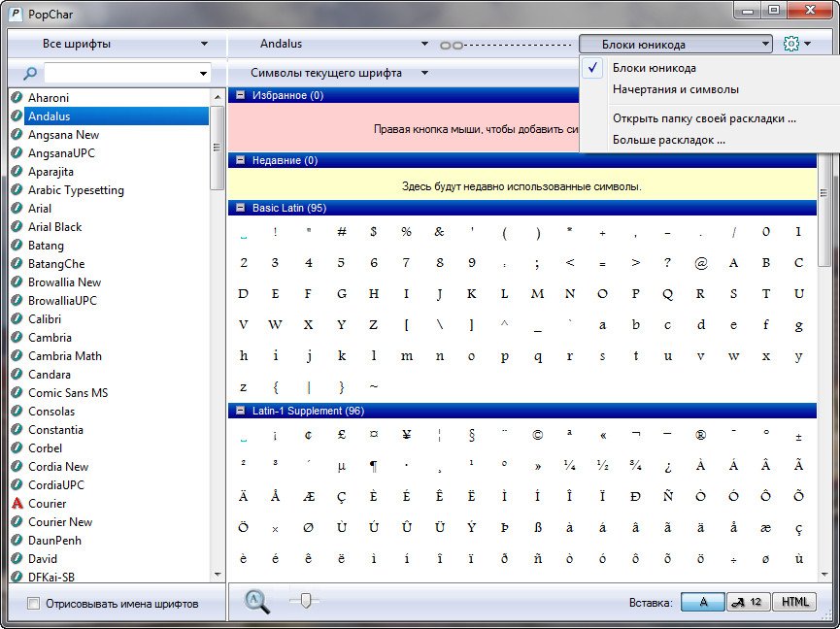Select the percent % character

coord(407,232)
